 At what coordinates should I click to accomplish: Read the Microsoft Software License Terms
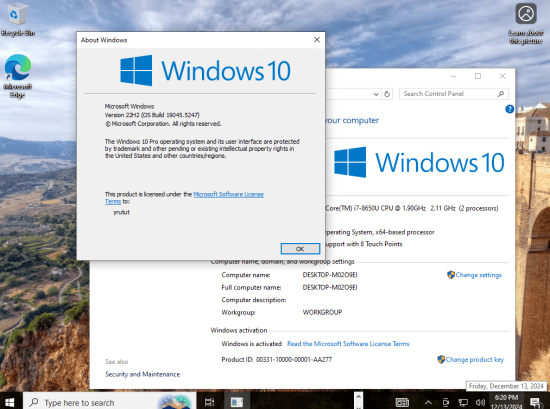tap(348, 344)
